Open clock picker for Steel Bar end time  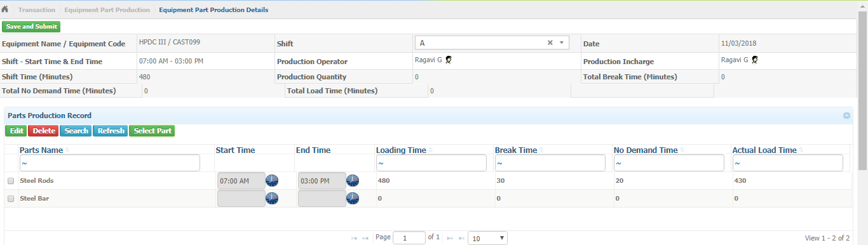tap(353, 199)
